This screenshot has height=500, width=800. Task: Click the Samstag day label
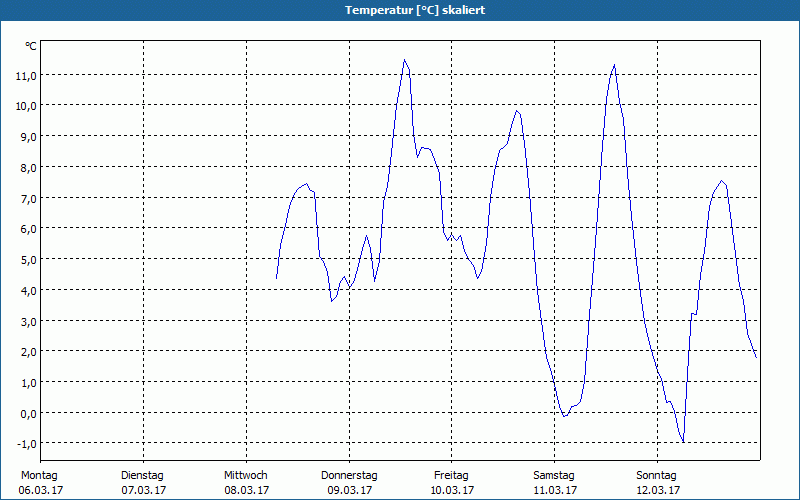[x=554, y=476]
